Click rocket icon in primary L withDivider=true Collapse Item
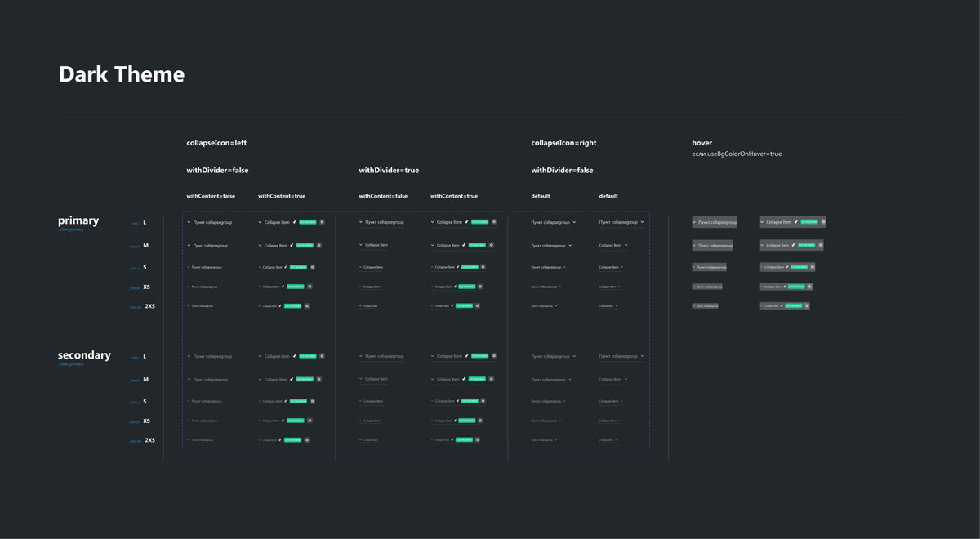 [466, 222]
